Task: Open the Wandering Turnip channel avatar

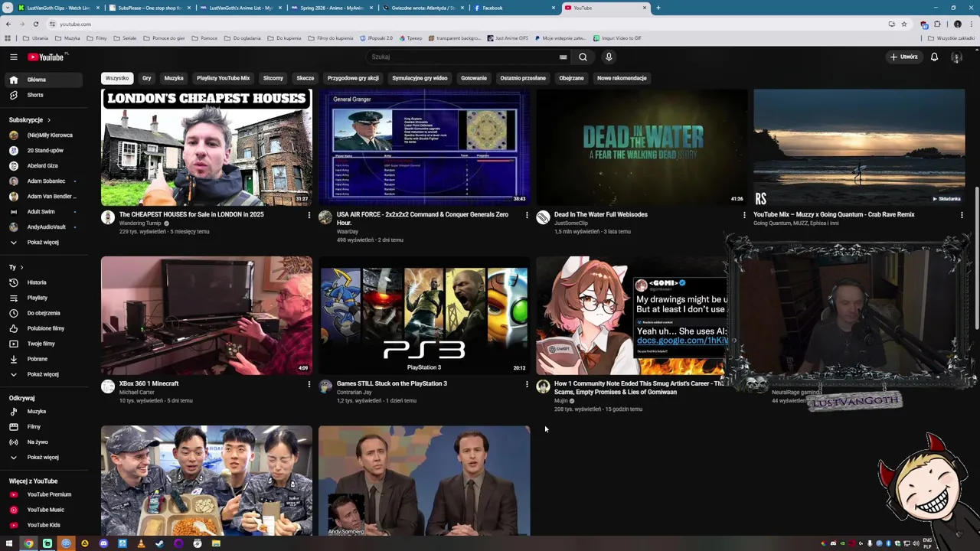Action: click(108, 218)
